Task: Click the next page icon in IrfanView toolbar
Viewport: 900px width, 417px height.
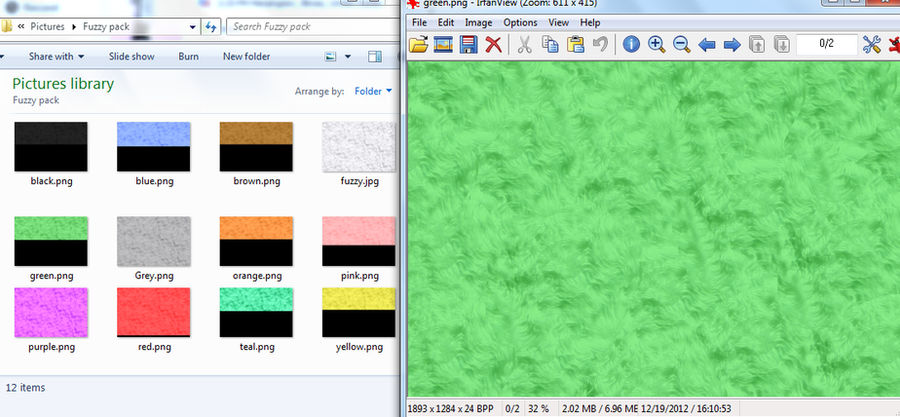Action: [782, 45]
